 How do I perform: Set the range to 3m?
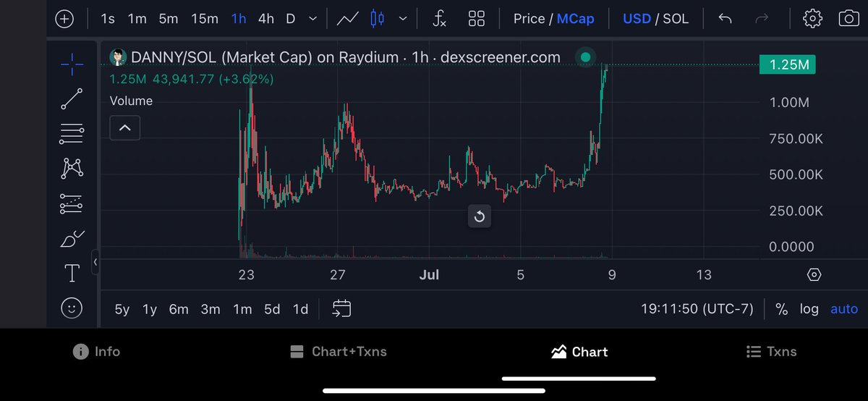coord(210,309)
